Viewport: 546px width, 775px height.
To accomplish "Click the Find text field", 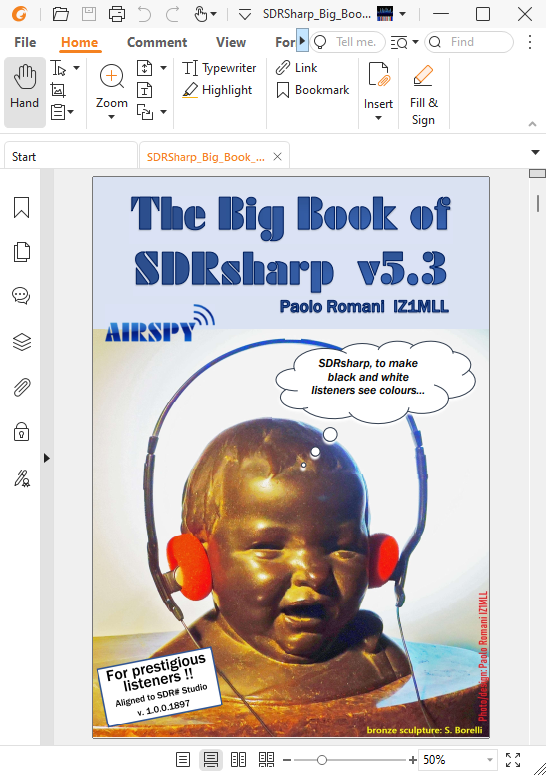I will (469, 42).
